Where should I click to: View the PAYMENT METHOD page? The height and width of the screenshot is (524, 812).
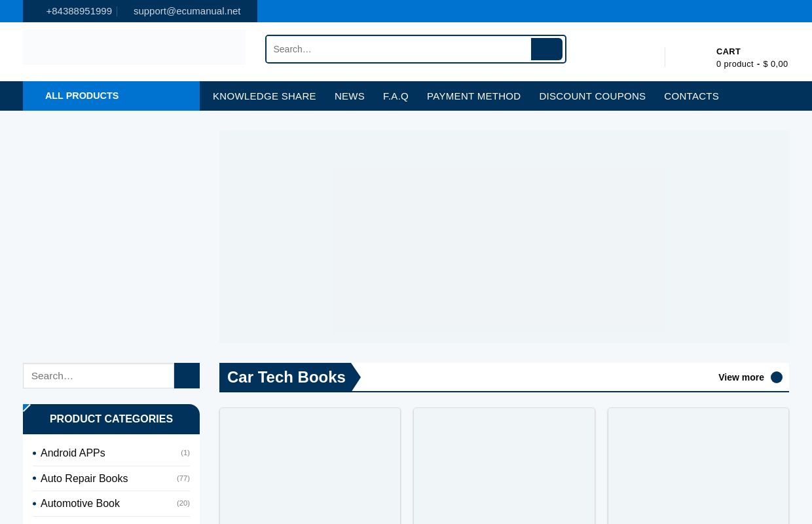pyautogui.click(x=473, y=96)
